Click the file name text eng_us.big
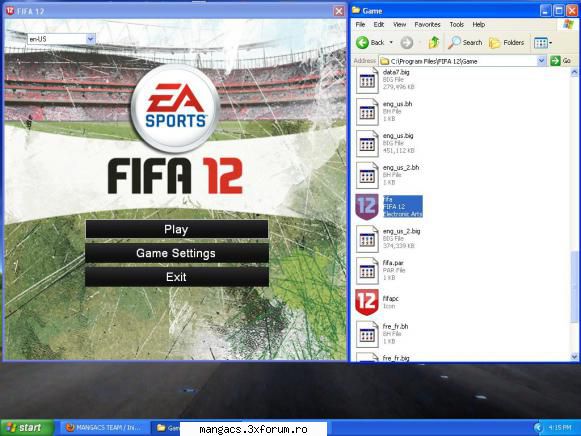581x436 pixels. tap(398, 136)
